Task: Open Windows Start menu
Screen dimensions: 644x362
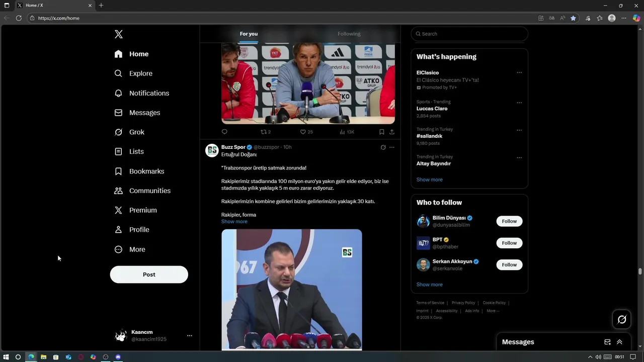Action: click(x=6, y=357)
